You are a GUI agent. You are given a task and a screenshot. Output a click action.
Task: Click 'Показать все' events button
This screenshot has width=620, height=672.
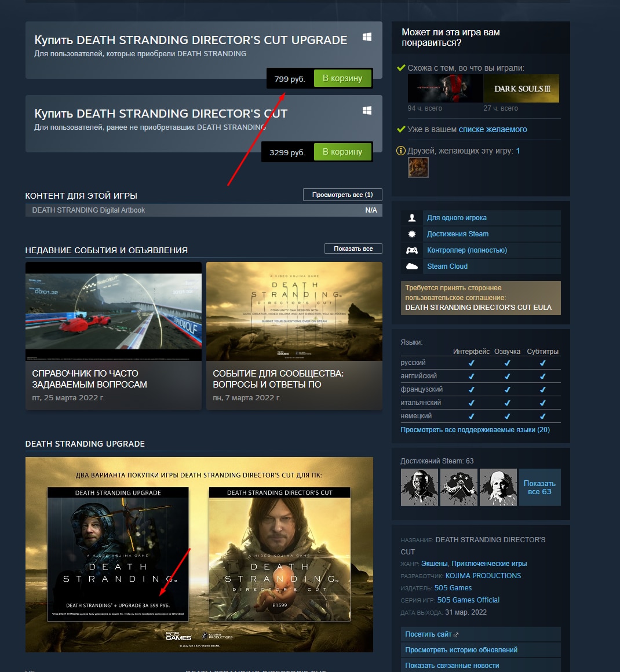pyautogui.click(x=353, y=249)
